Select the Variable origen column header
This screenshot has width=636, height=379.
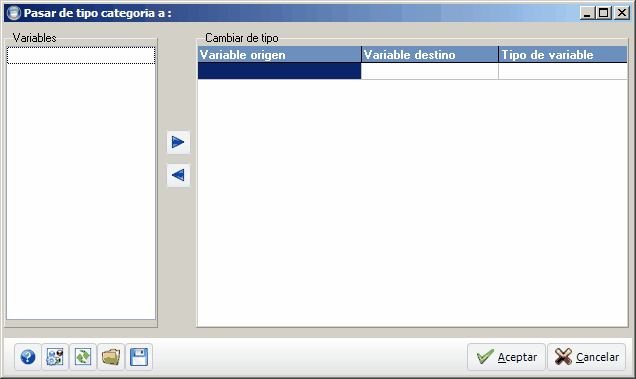(279, 54)
